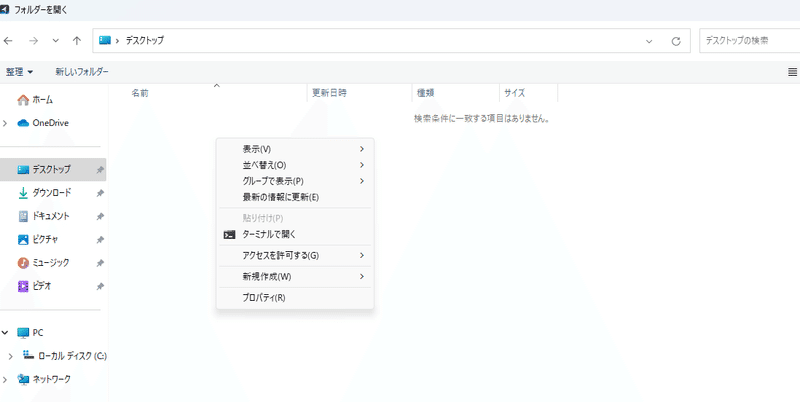Viewport: 800px width, 402px height.
Task: Open the Videos (ビデオ) folder
Action: 42,286
